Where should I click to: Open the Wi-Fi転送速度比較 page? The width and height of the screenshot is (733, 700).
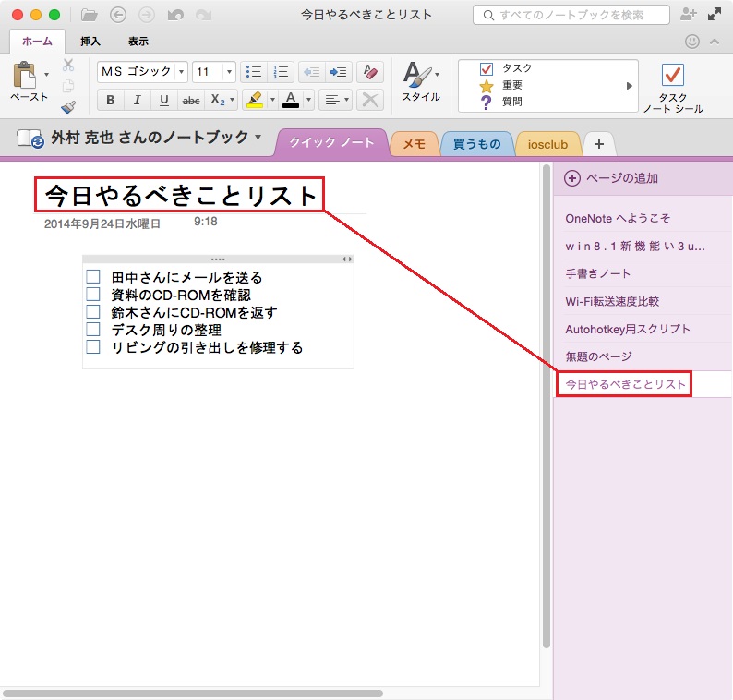(x=612, y=301)
